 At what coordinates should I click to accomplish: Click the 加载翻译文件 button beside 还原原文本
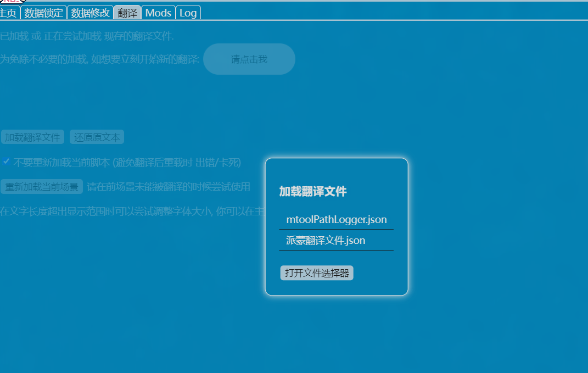32,137
